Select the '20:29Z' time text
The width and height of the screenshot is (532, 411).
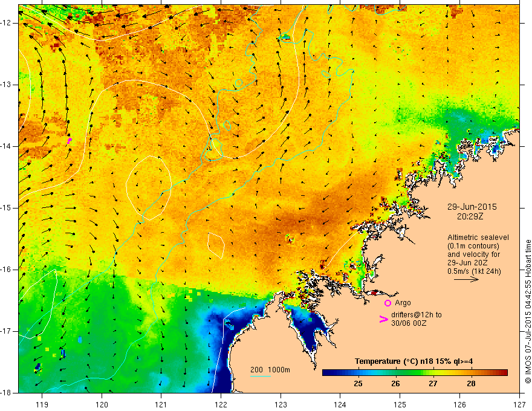[x=470, y=216]
